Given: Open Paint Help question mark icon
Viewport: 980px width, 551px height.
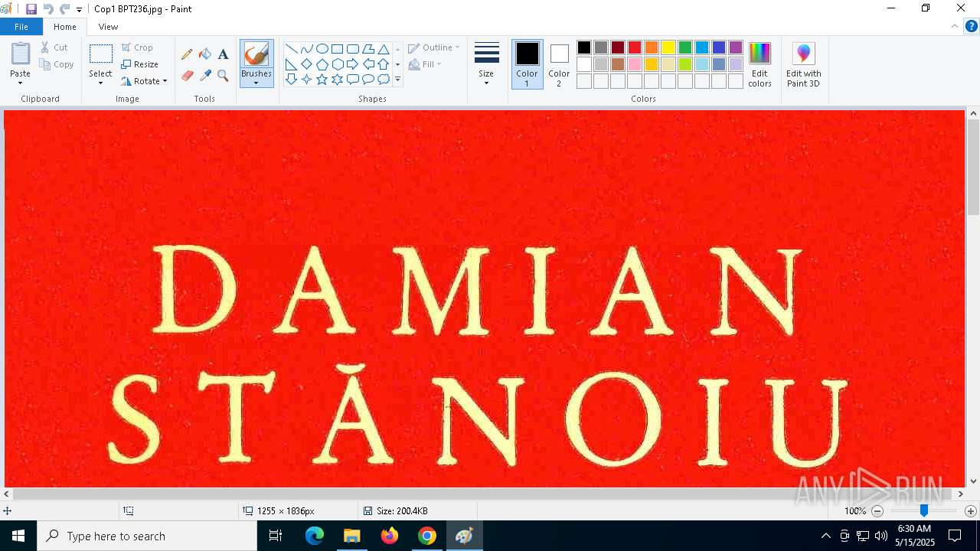Looking at the screenshot, I should click(x=971, y=26).
